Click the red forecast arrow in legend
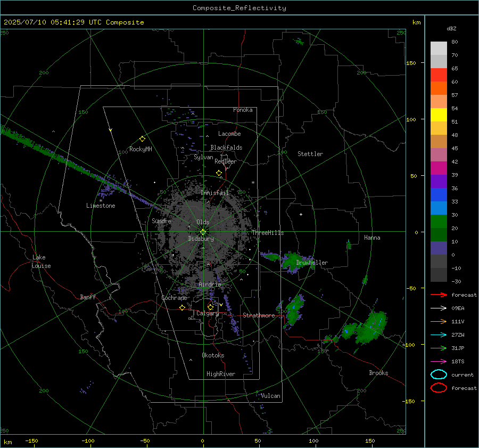 pos(439,295)
